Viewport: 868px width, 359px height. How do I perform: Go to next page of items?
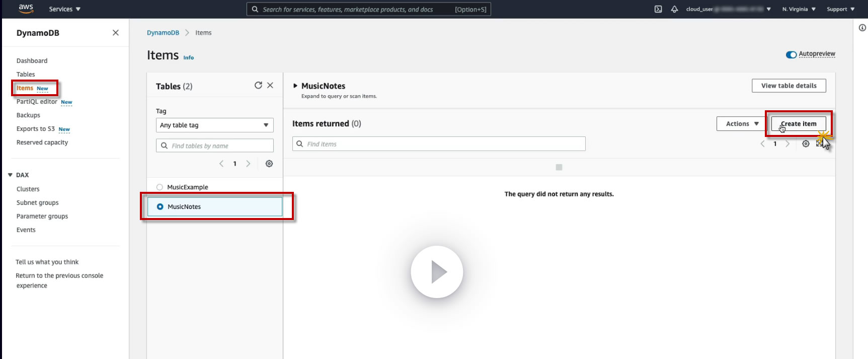click(x=787, y=144)
